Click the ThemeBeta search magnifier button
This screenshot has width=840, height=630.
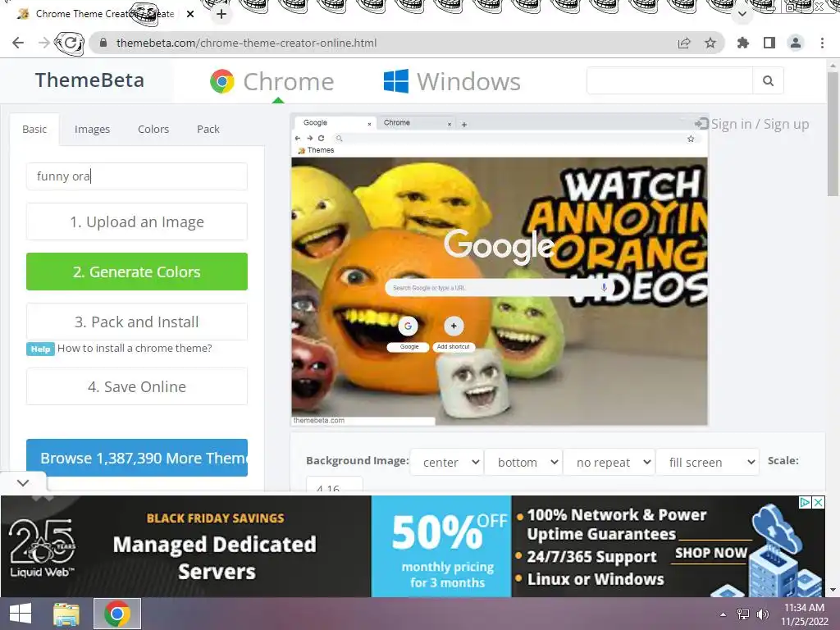768,81
